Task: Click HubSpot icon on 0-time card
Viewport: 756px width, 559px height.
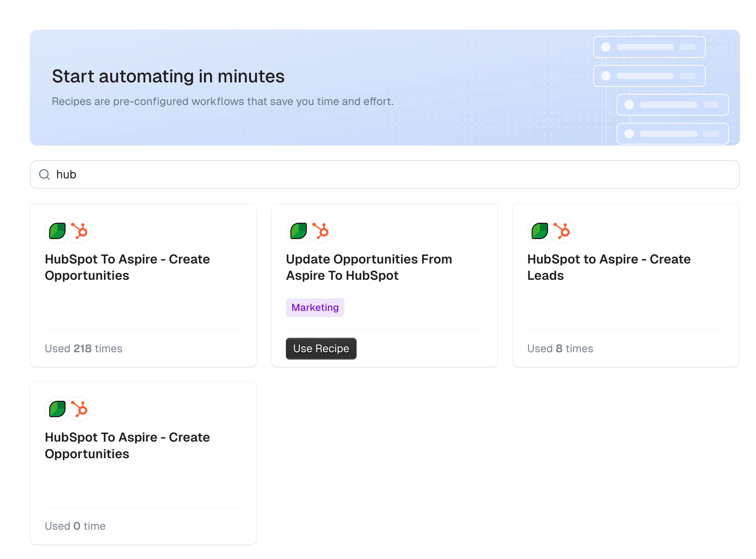Action: 79,409
